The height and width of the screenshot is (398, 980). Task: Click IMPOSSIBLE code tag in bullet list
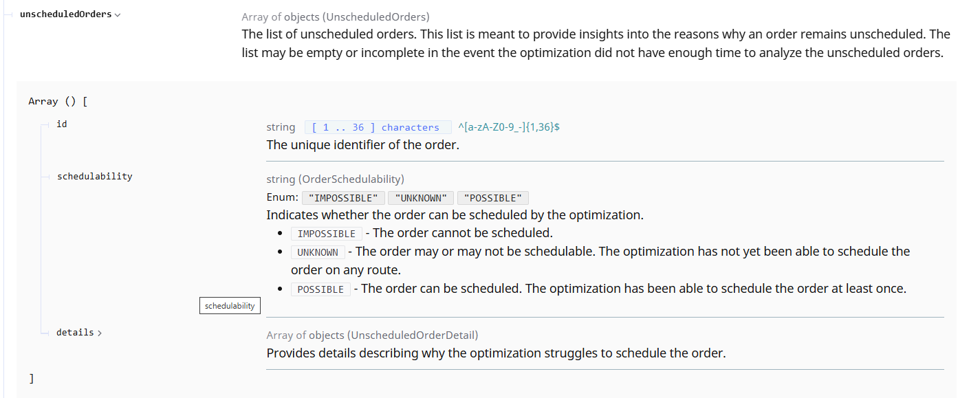click(326, 234)
